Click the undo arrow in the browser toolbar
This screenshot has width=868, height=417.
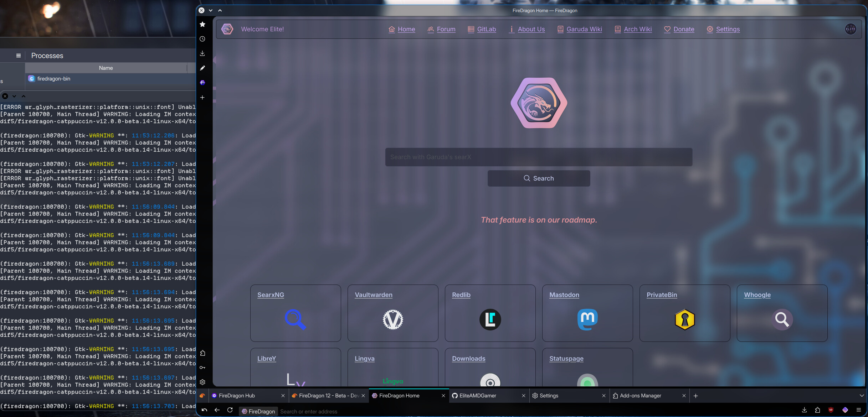pyautogui.click(x=204, y=410)
